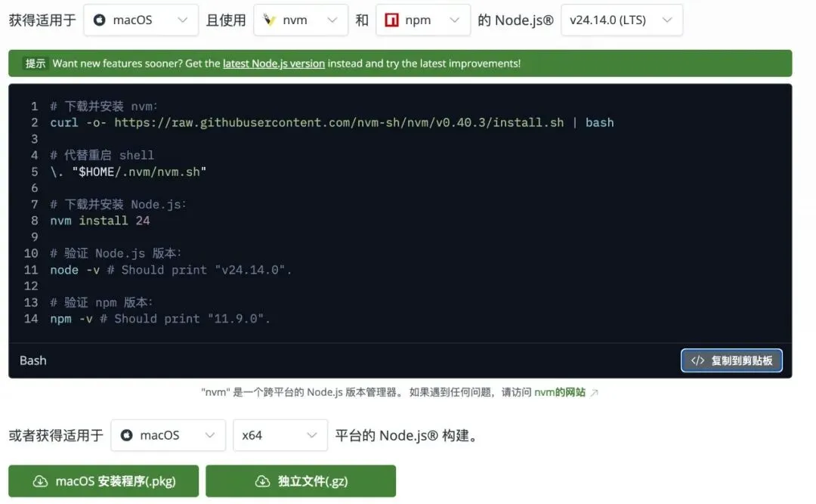Image resolution: width=816 pixels, height=504 pixels.
Task: Click the "$HOME/.nvm/nvm.sh" code line
Action: click(128, 172)
